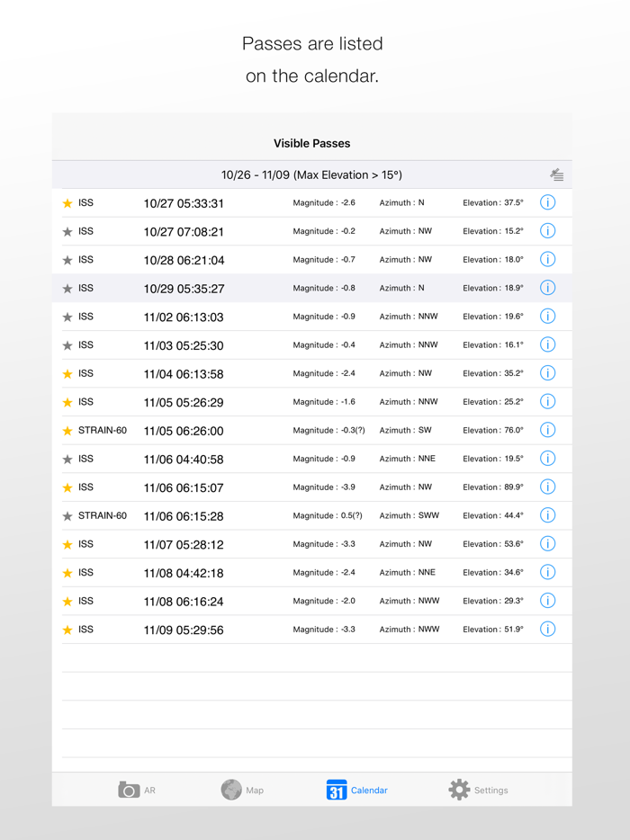The height and width of the screenshot is (840, 630).
Task: Select the 11/08 06:16:24 pass time
Action: point(184,601)
